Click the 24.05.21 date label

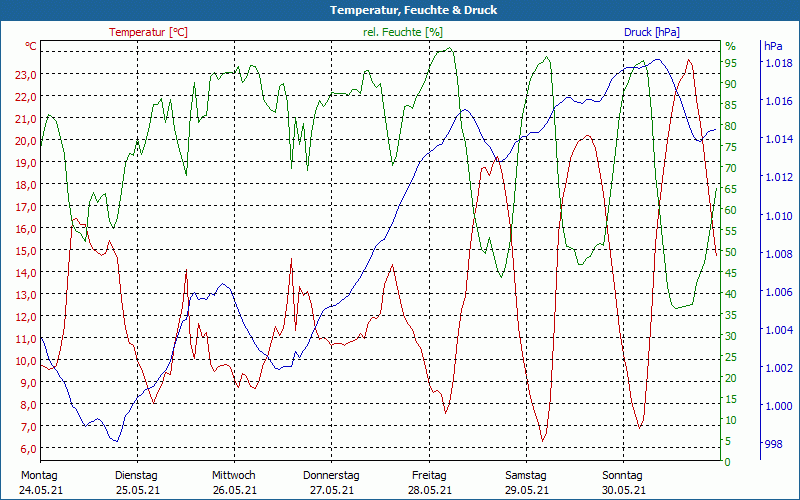pos(41,490)
